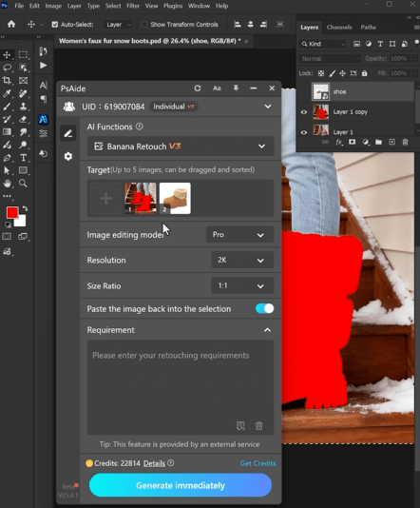
Task: Delete the selected layer in Layers panel
Action: click(405, 142)
